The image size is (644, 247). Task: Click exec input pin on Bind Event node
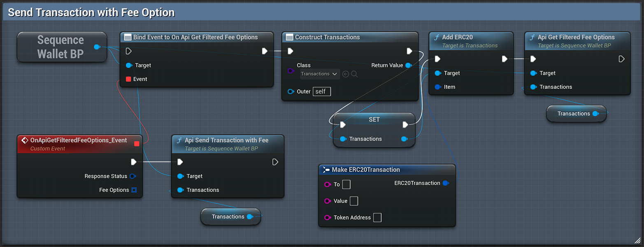point(129,51)
